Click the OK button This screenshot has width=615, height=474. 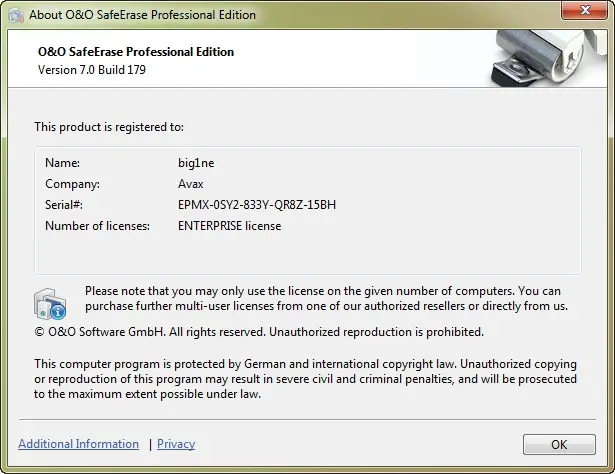(559, 444)
